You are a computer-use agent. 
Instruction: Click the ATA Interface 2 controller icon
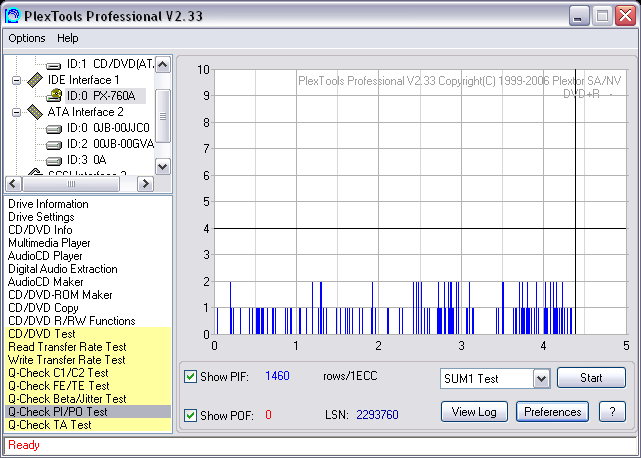(x=35, y=112)
